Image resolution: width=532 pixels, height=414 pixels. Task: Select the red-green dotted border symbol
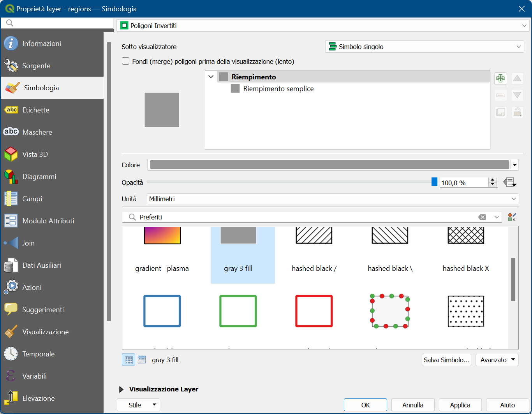tap(390, 311)
